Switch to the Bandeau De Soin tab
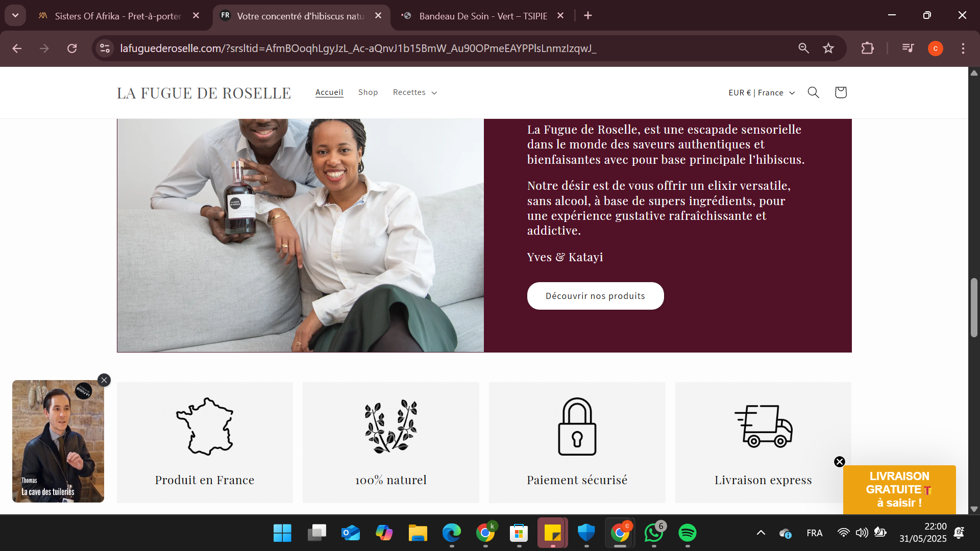980x551 pixels. [x=482, y=16]
